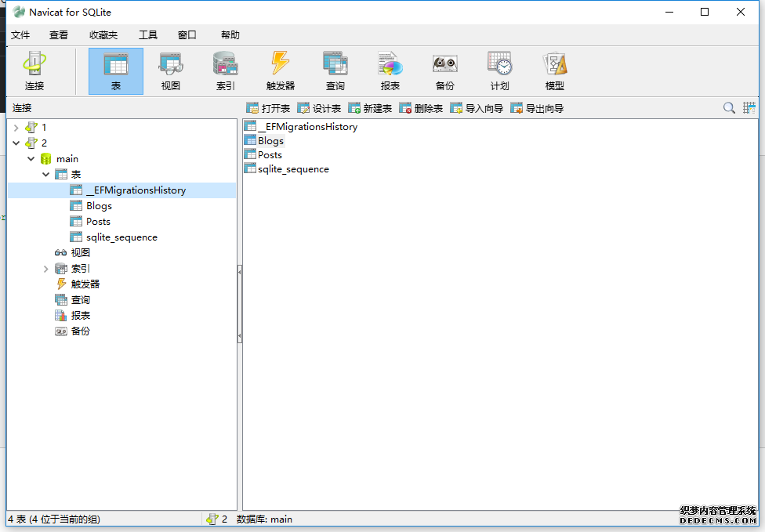Open the 工具 (Tools) menu
Image resolution: width=765 pixels, height=532 pixels.
(x=148, y=35)
